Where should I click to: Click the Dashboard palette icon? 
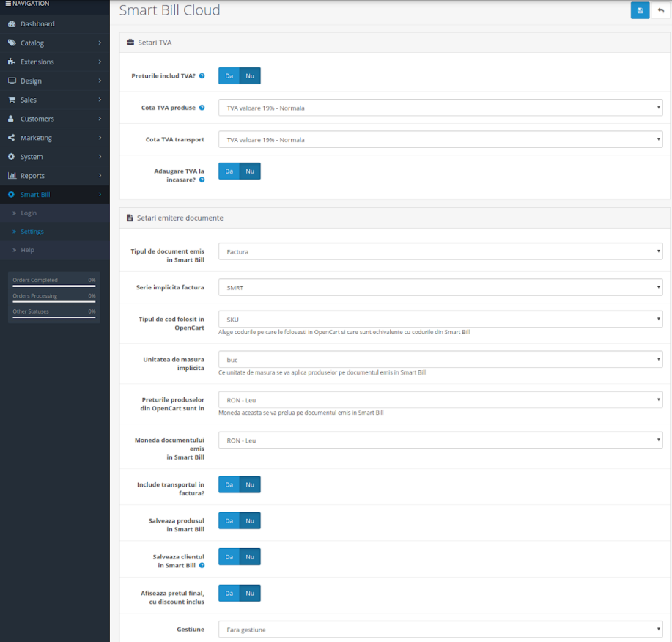[12, 24]
